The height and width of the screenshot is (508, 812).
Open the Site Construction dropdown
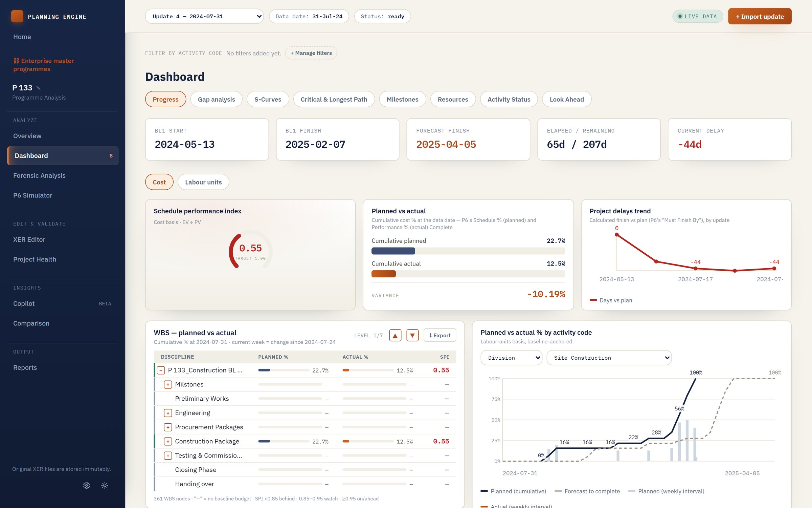[609, 358]
